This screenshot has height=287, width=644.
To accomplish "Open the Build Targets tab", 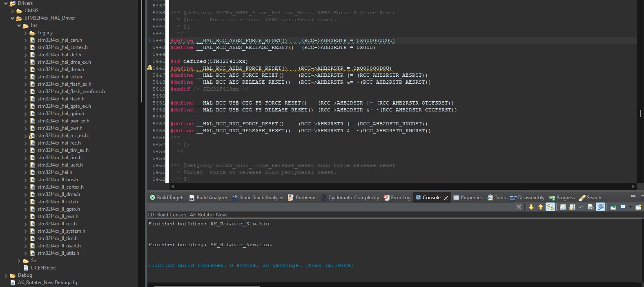I will click(x=167, y=198).
